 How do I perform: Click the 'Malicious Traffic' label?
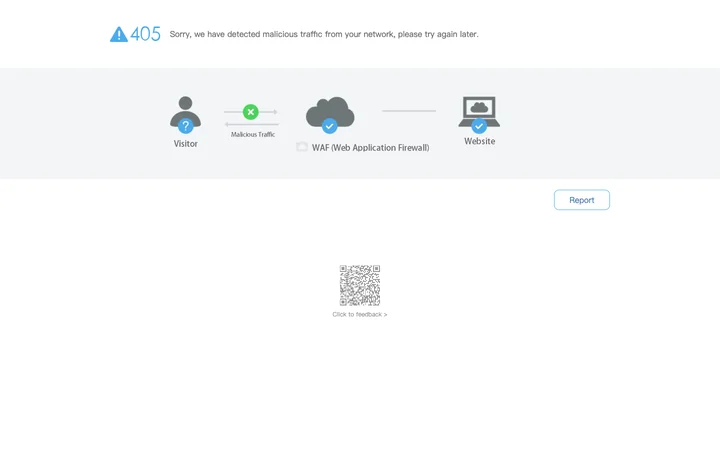(253, 135)
